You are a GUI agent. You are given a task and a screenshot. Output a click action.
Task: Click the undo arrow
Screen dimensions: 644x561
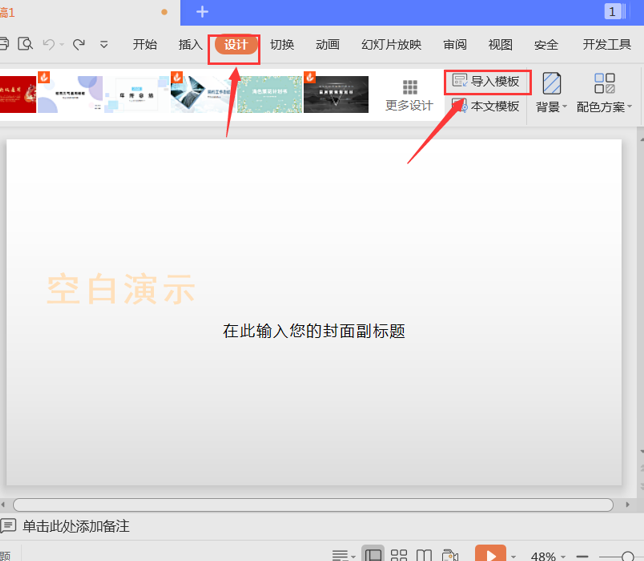pos(49,44)
